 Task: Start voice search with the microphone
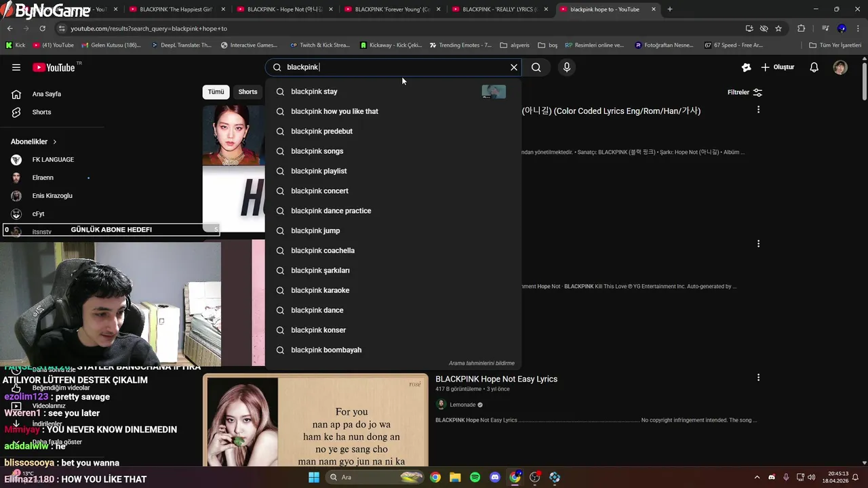(567, 67)
